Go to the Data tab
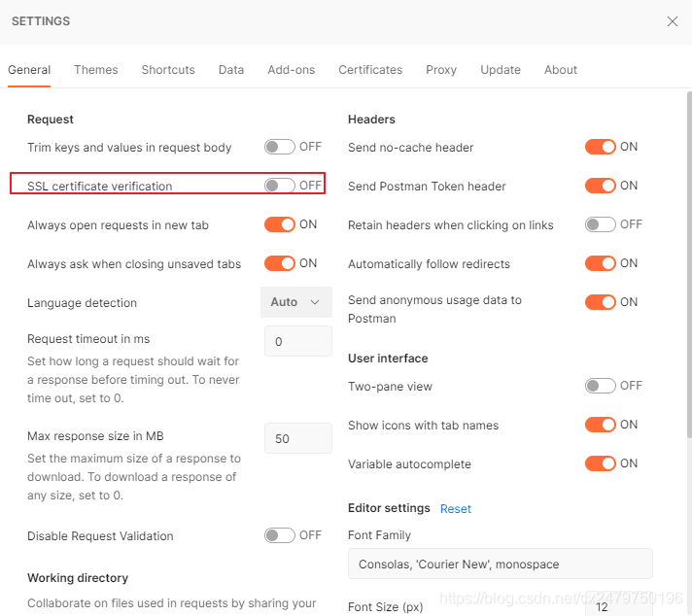Screen dimensions: 692x616 (231, 70)
